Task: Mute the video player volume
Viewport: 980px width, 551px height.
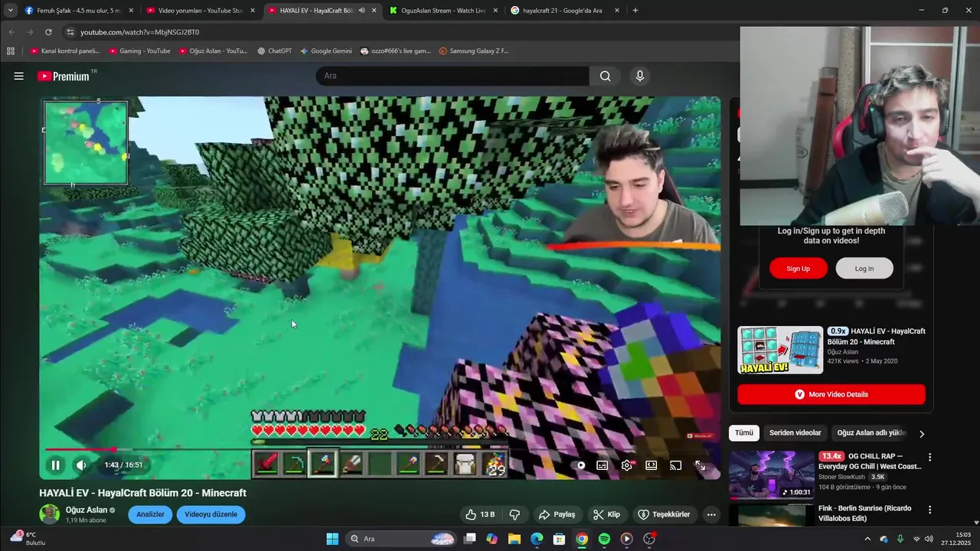Action: (x=81, y=465)
